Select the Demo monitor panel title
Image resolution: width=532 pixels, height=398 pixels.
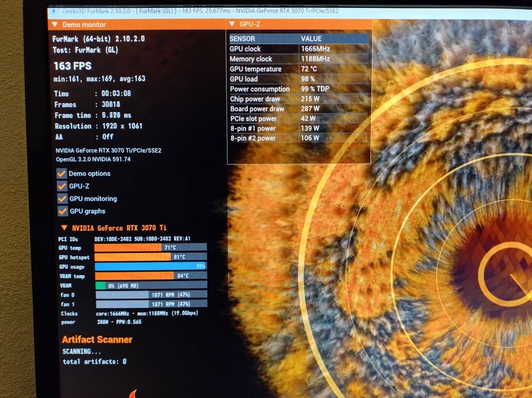tap(84, 25)
